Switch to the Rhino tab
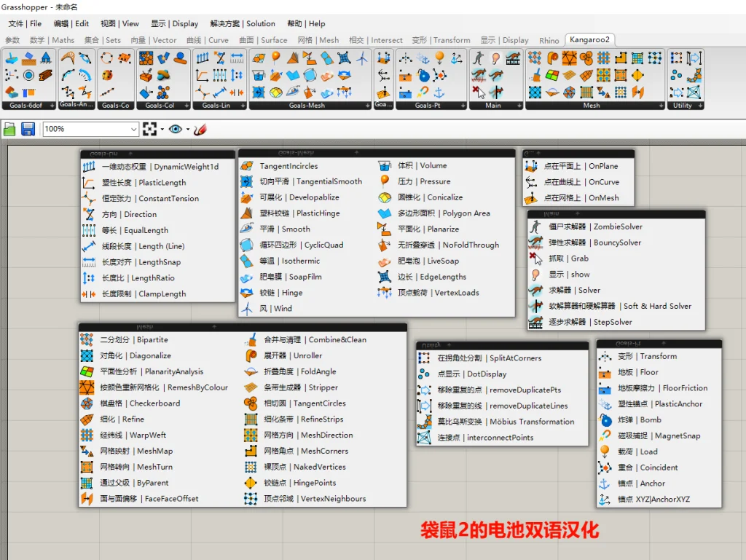 (x=549, y=40)
